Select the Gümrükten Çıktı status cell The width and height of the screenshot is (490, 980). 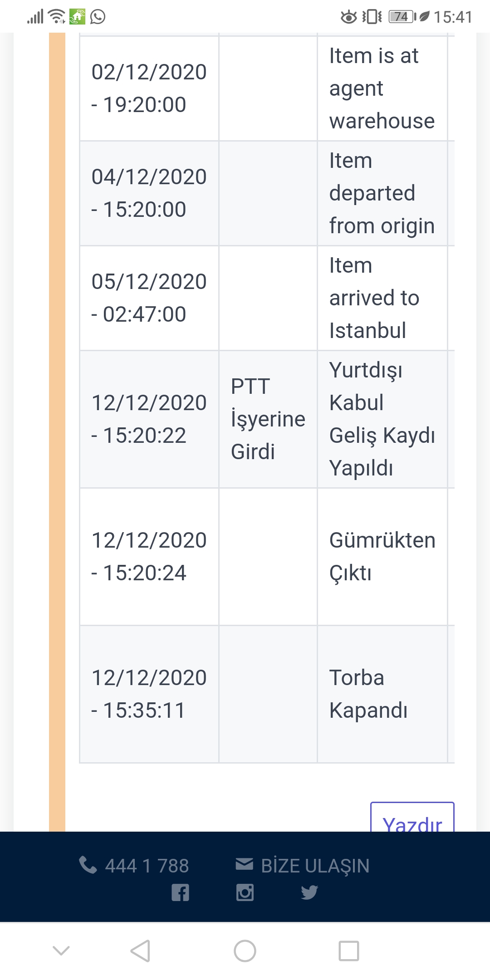[x=382, y=557]
